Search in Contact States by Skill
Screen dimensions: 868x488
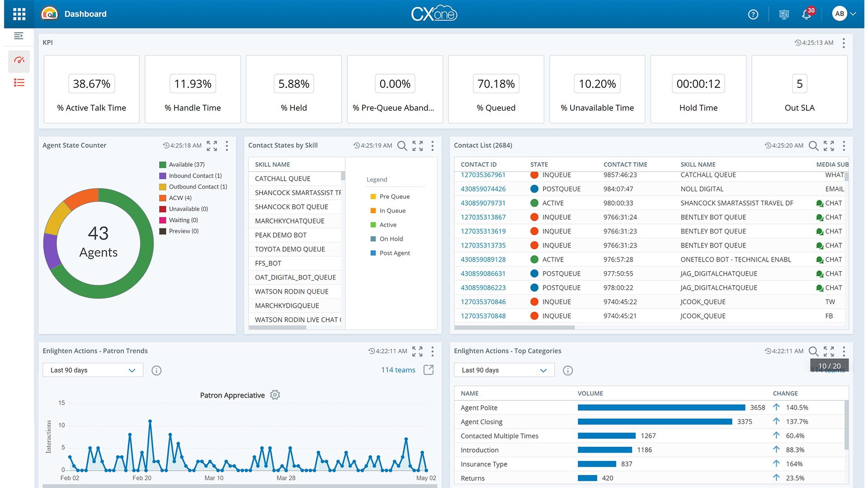(402, 145)
